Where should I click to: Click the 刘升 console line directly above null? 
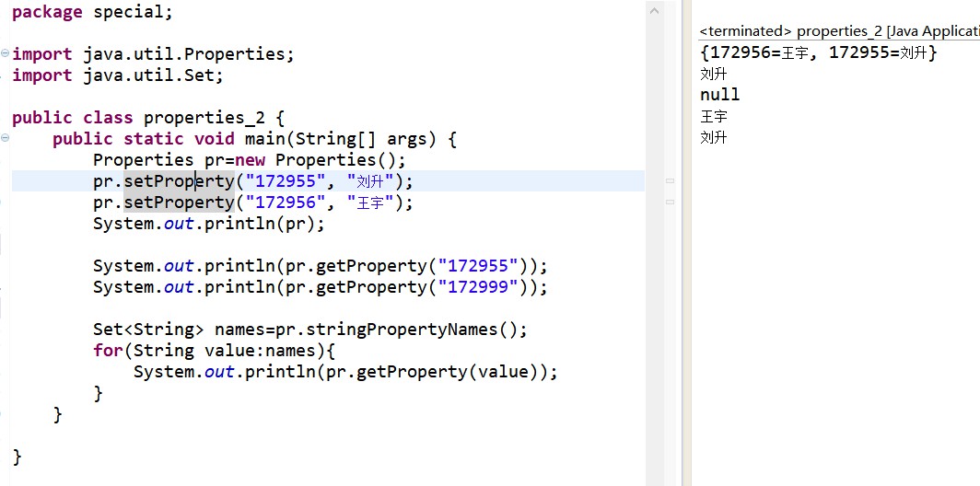tap(713, 74)
